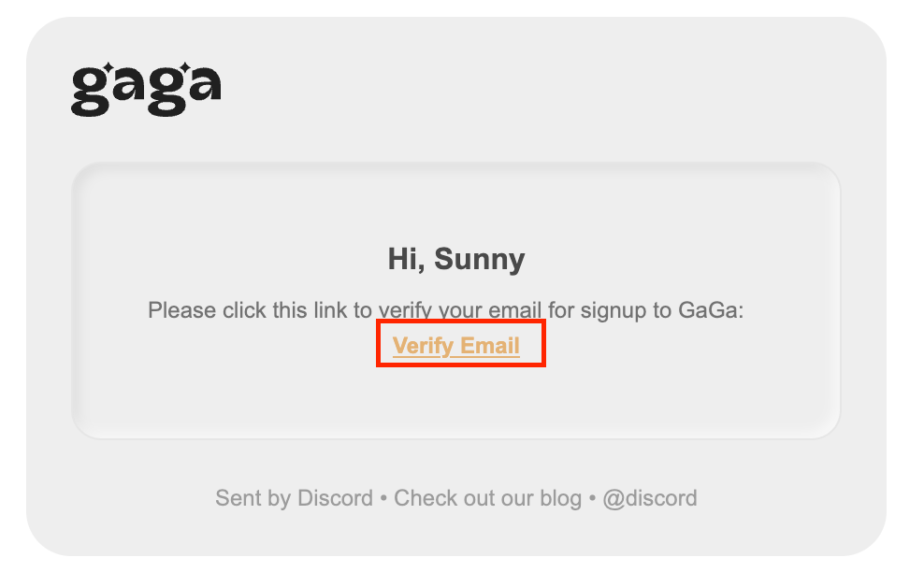Screen dimensions: 924x572
Task: Click the bullet separator after 'Sent by Discord'
Action: (383, 498)
